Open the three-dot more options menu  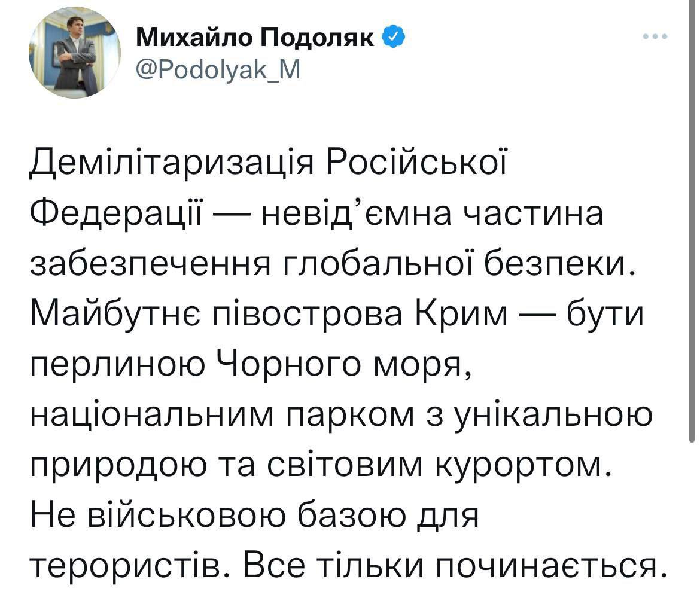654,36
